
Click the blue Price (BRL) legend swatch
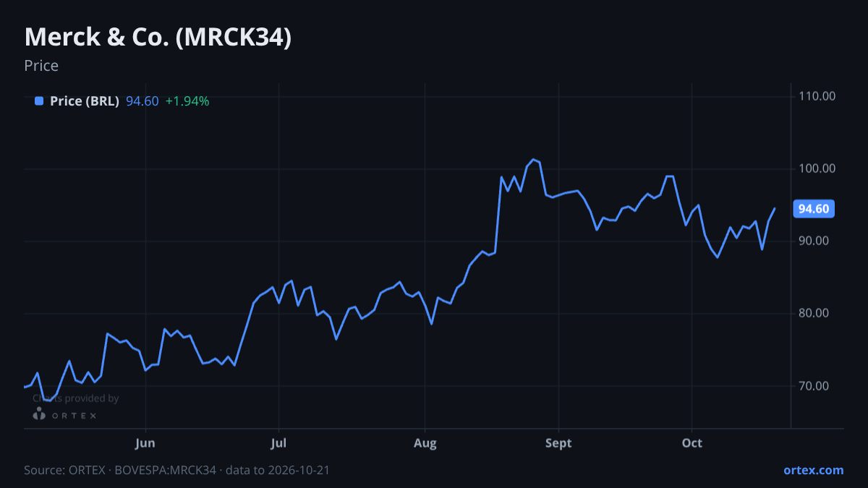[39, 101]
